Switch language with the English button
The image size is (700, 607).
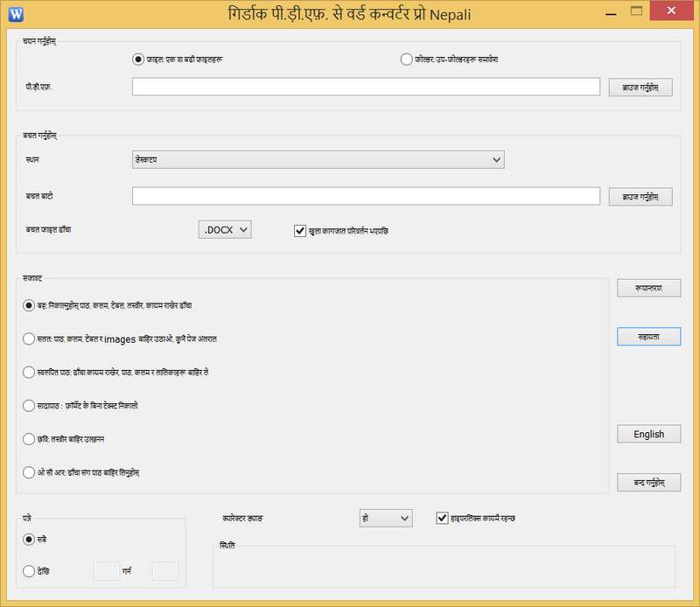coord(648,434)
